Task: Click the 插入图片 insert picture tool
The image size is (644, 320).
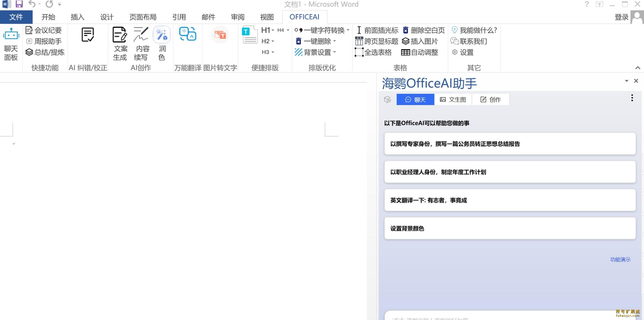Action: (420, 41)
